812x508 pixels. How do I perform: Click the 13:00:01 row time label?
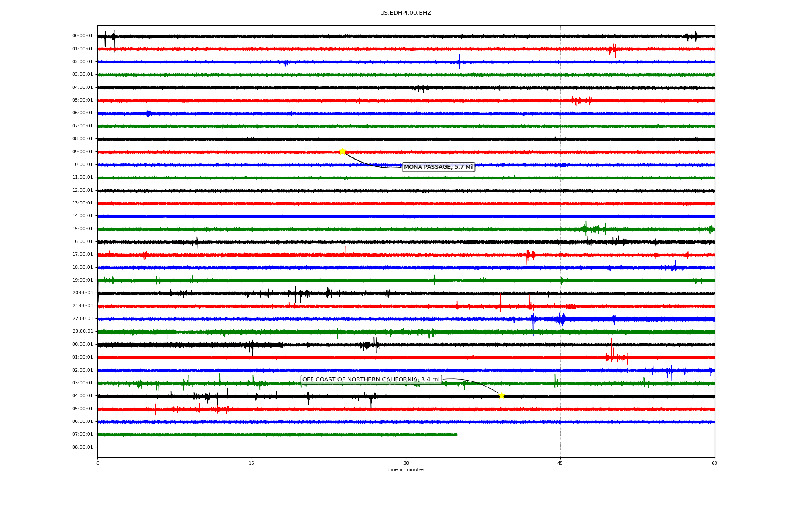(x=82, y=203)
